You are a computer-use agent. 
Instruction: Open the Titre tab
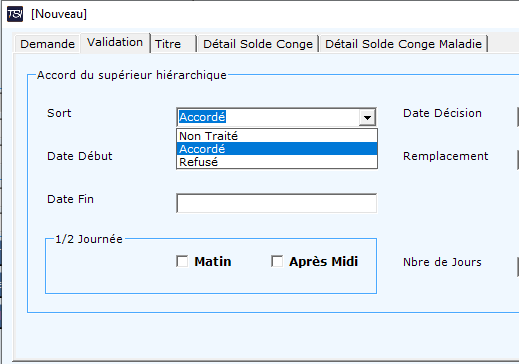point(173,44)
